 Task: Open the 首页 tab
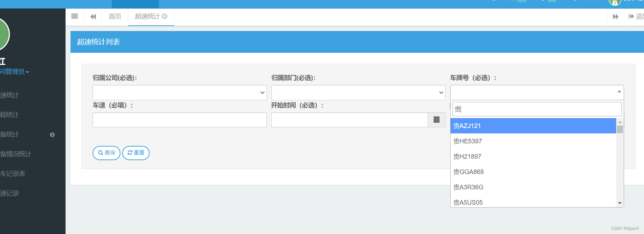115,16
